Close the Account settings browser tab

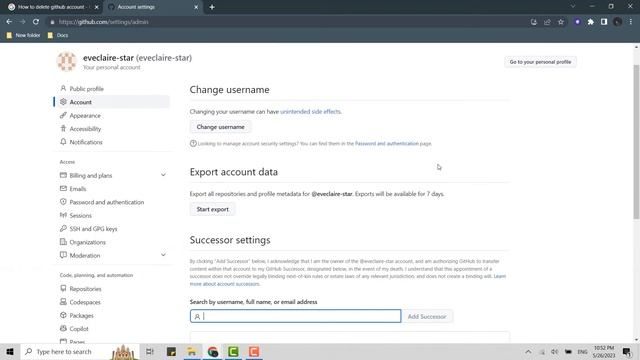coord(196,7)
